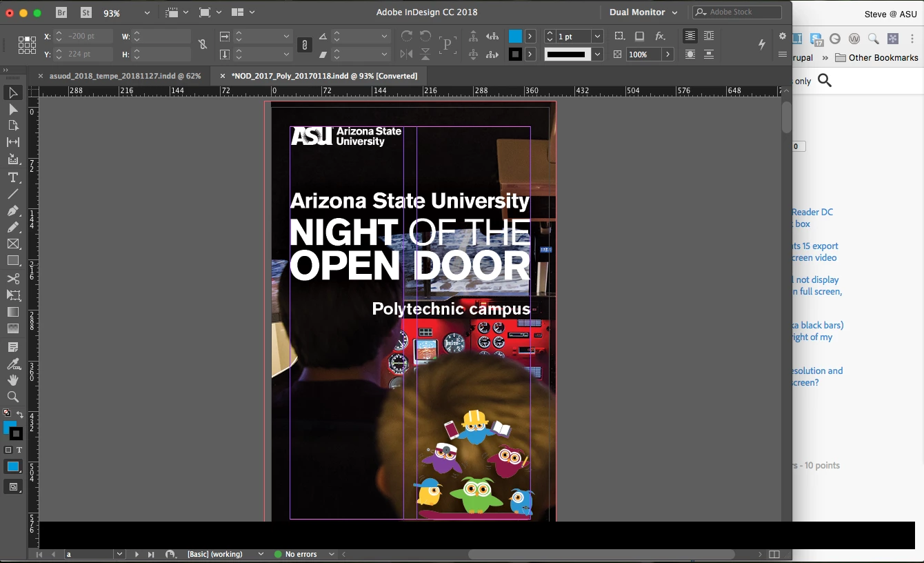924x563 pixels.
Task: Open the Arrange Documents dropdown
Action: [x=243, y=12]
